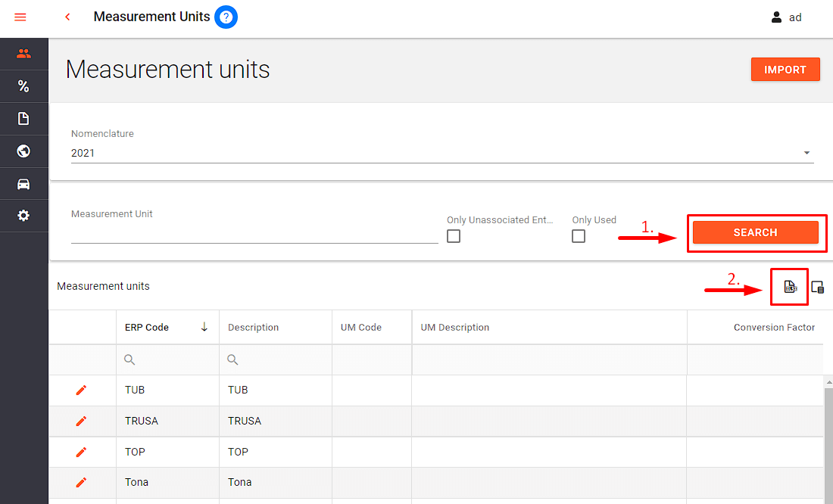Image resolution: width=833 pixels, height=504 pixels.
Task: Click the UM Description filter cell
Action: point(549,359)
